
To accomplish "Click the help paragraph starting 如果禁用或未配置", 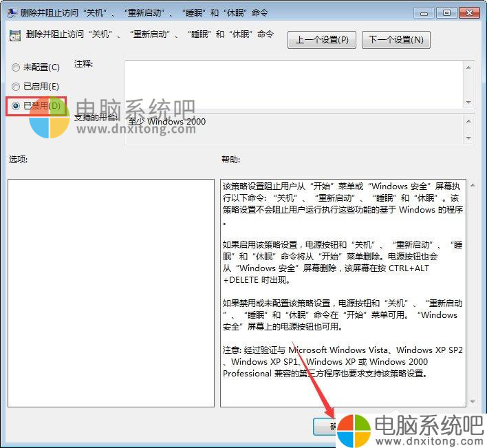I will point(343,314).
